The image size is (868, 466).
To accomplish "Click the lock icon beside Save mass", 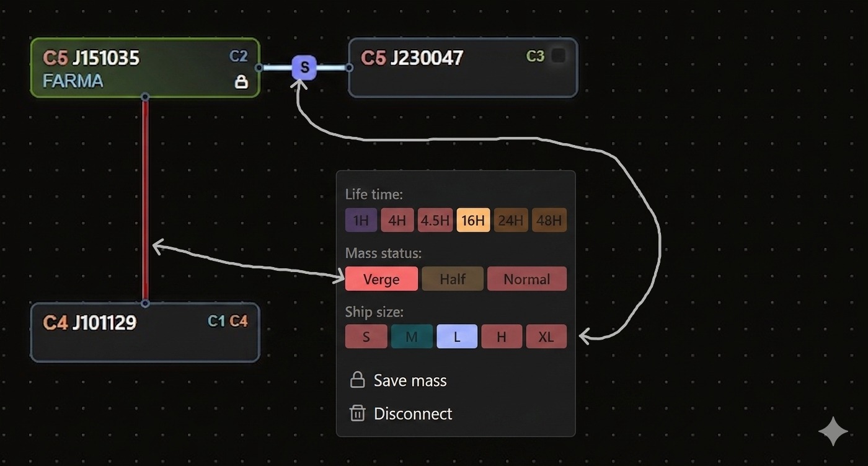I will click(x=357, y=380).
